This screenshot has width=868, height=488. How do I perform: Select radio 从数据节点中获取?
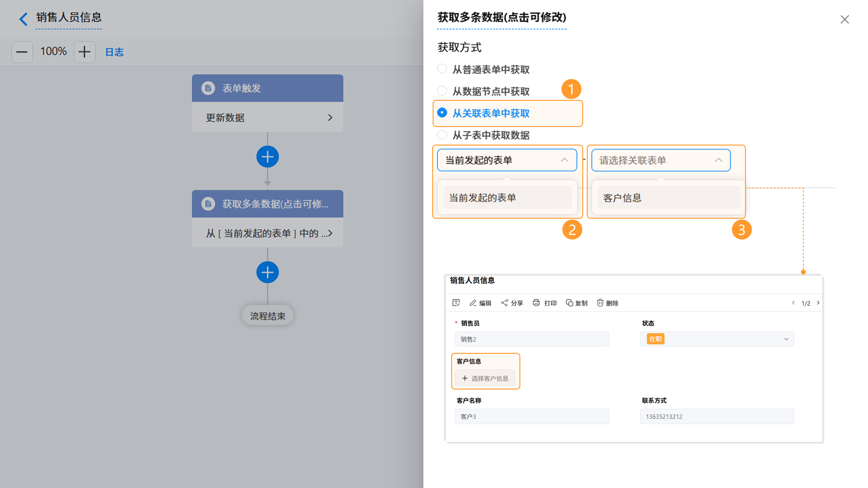click(442, 91)
